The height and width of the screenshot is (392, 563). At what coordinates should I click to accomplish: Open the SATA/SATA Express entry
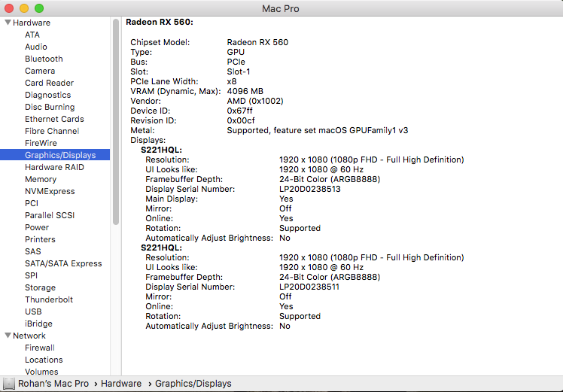(x=63, y=263)
